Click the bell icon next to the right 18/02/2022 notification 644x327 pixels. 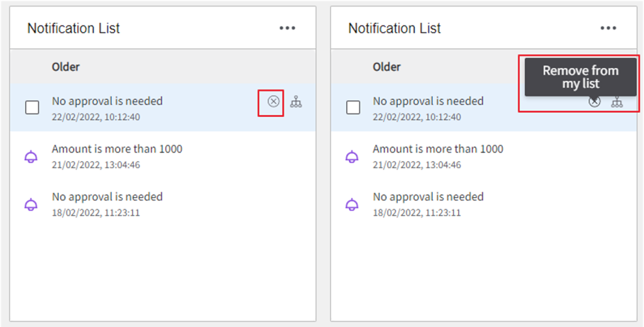pos(352,204)
